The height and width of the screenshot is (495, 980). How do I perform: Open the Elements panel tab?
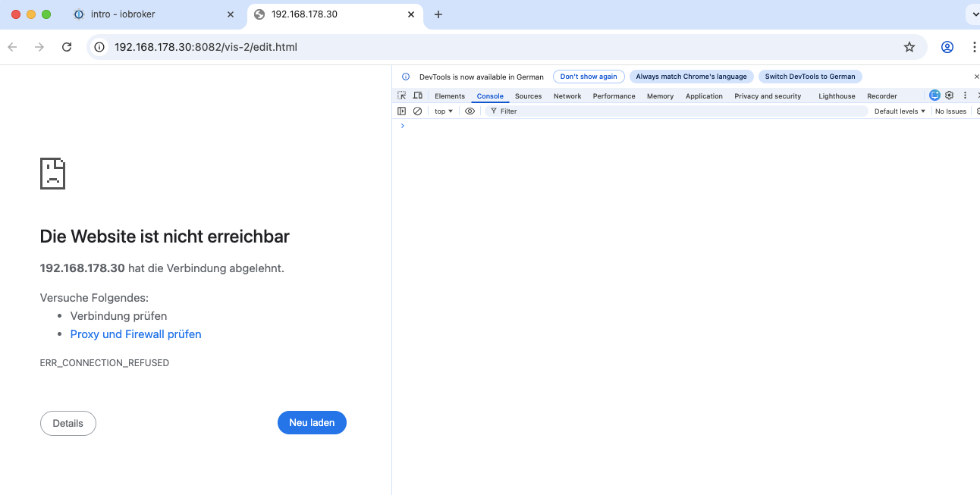coord(450,96)
